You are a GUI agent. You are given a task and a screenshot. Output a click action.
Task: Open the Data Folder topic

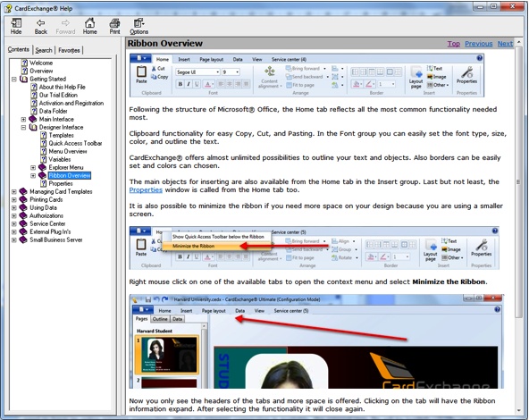53,112
